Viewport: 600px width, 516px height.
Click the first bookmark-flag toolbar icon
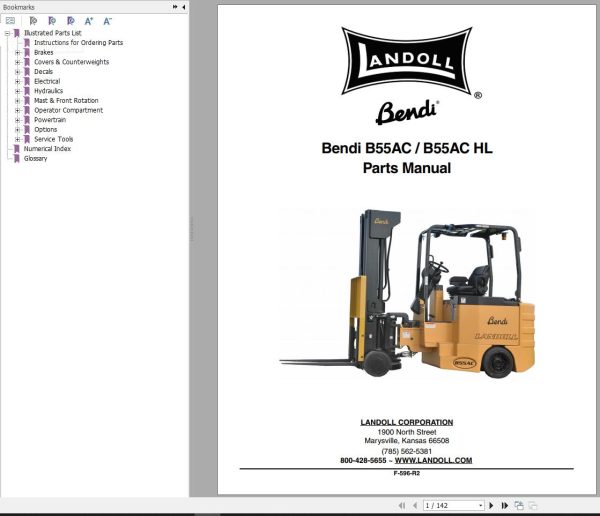(x=33, y=21)
